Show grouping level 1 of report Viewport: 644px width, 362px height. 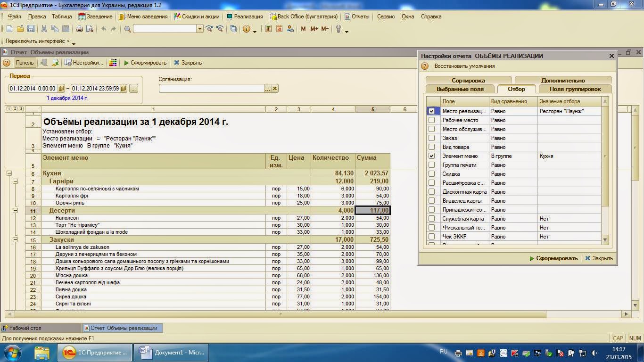[x=9, y=109]
